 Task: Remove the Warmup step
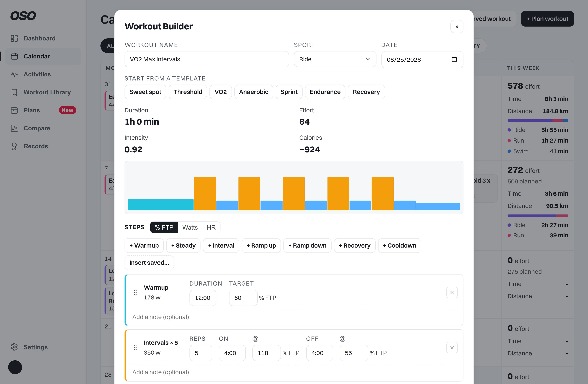pos(452,292)
